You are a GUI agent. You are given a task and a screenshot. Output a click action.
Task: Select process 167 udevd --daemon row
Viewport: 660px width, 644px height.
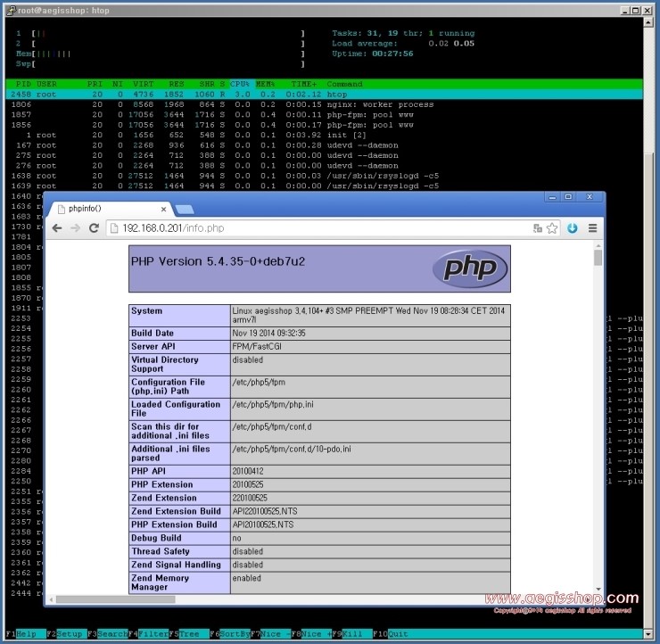(324, 145)
